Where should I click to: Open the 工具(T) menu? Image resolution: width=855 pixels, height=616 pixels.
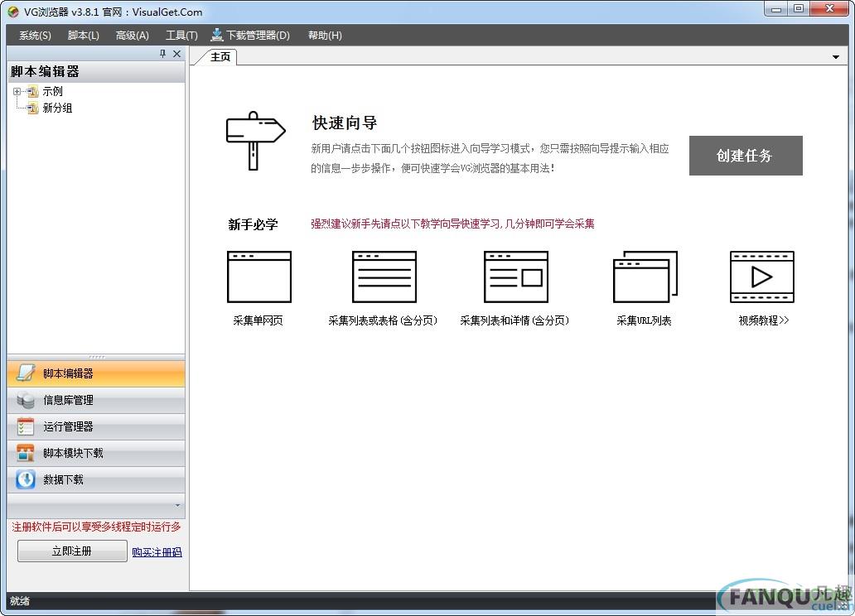click(x=181, y=36)
